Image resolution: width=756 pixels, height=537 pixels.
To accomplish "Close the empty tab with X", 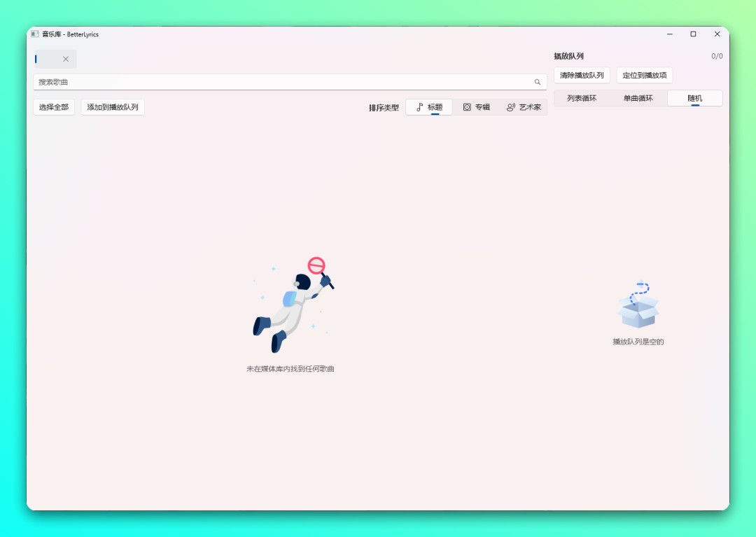I will (66, 59).
